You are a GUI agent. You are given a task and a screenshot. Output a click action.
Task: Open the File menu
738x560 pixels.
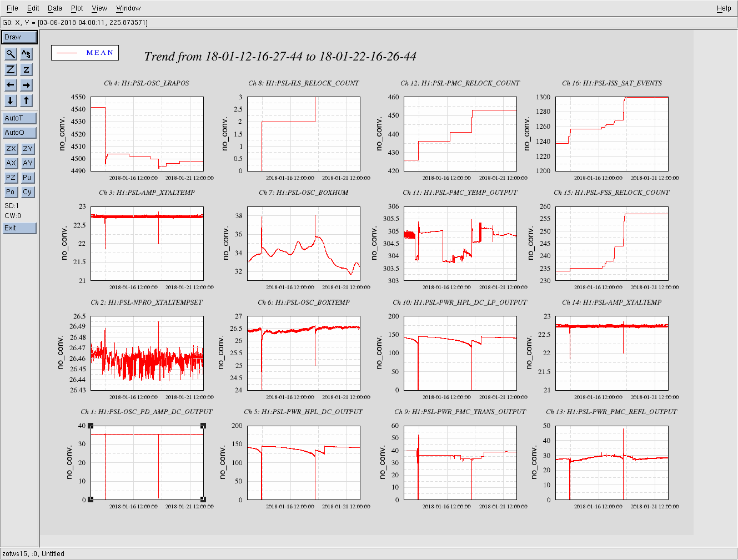point(12,8)
